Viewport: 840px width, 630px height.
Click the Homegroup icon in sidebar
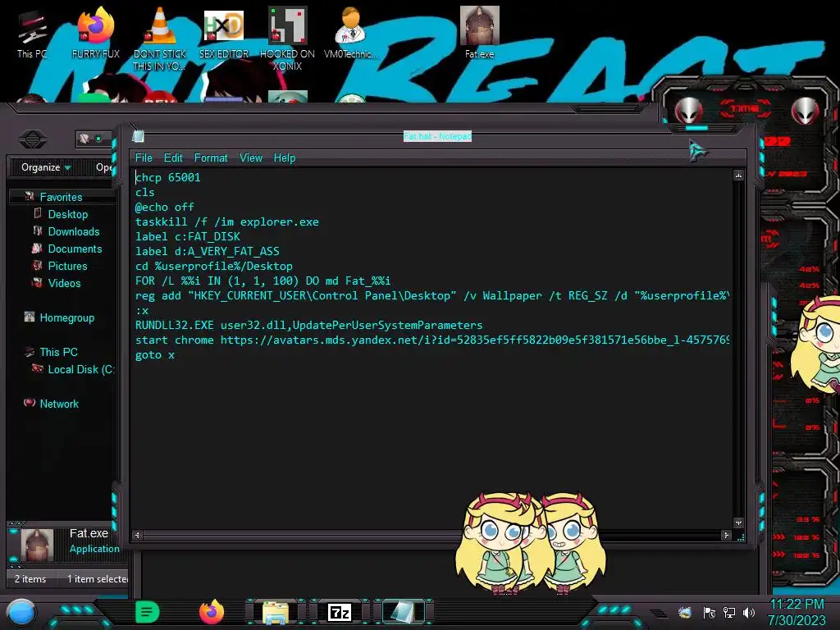30,317
